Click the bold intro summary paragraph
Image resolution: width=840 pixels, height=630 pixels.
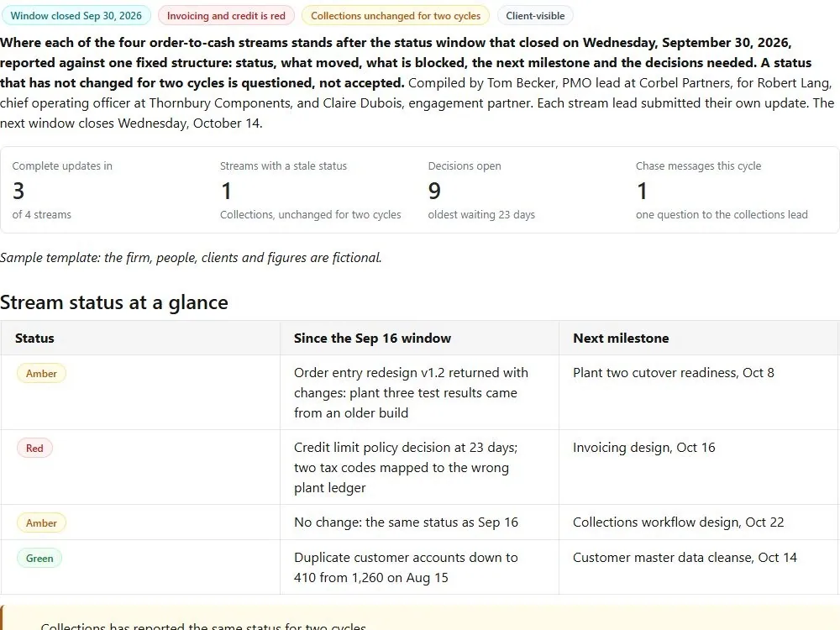[406, 63]
